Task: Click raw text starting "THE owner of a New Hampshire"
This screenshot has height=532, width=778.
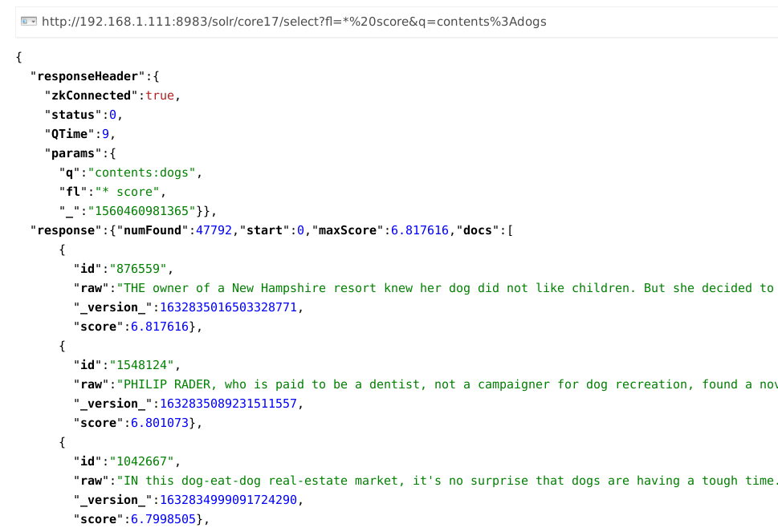Action: [x=447, y=289]
